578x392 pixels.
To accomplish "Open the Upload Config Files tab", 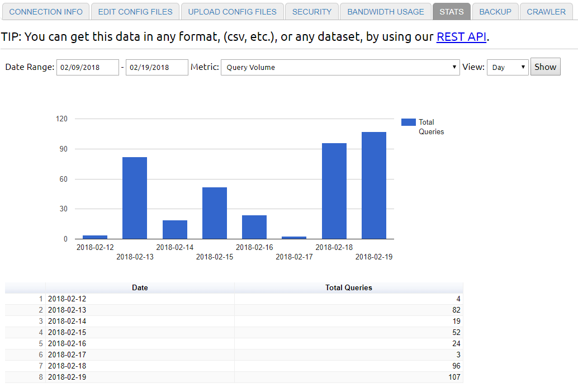I will click(x=232, y=12).
